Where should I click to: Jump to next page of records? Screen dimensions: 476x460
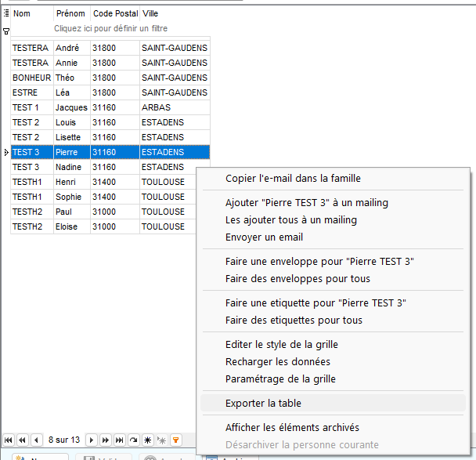click(106, 440)
